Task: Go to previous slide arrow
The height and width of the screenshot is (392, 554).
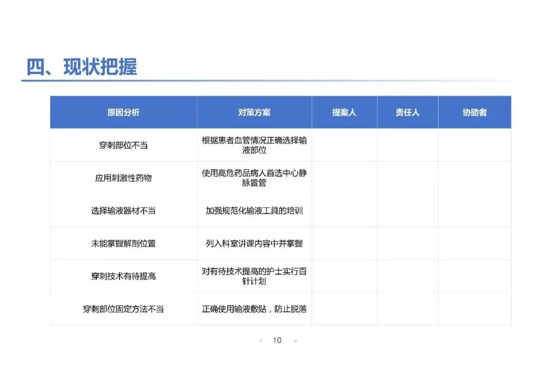Action: coord(261,341)
